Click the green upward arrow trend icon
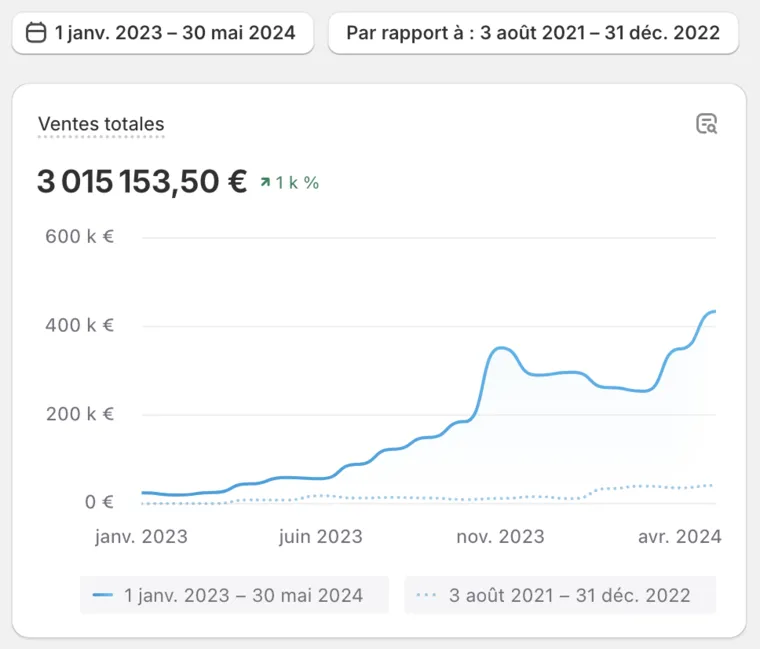 click(265, 182)
